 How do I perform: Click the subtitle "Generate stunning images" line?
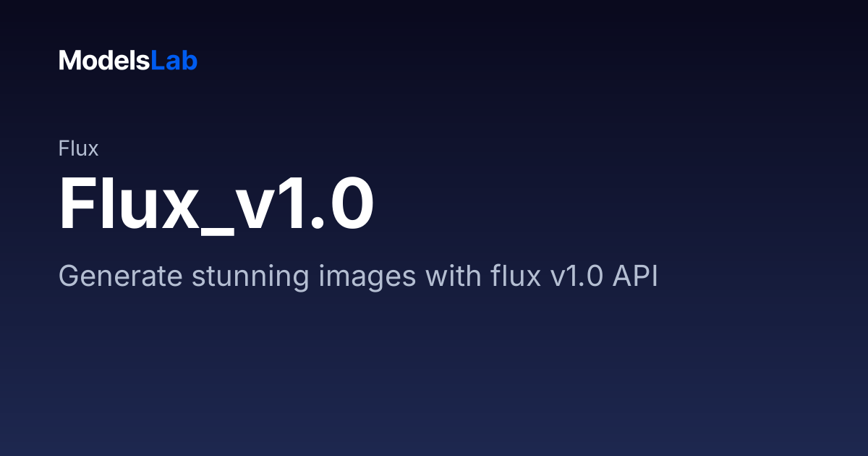coord(358,276)
